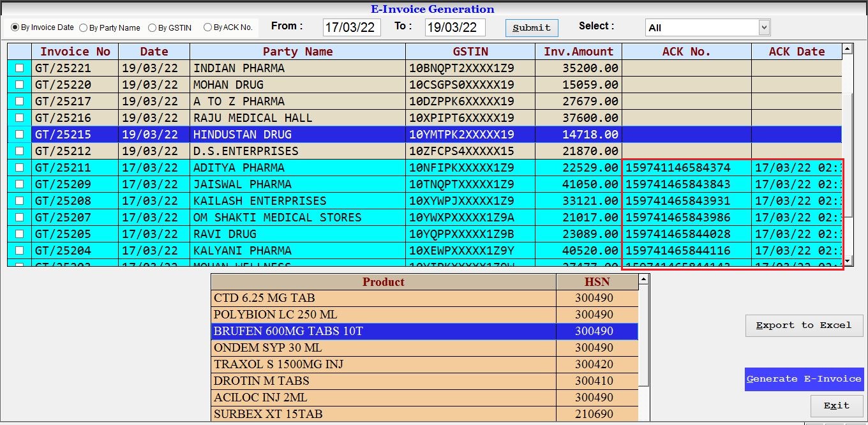The width and height of the screenshot is (868, 425).
Task: Select the checkbox for invoice GT/25207
Action: coord(20,217)
